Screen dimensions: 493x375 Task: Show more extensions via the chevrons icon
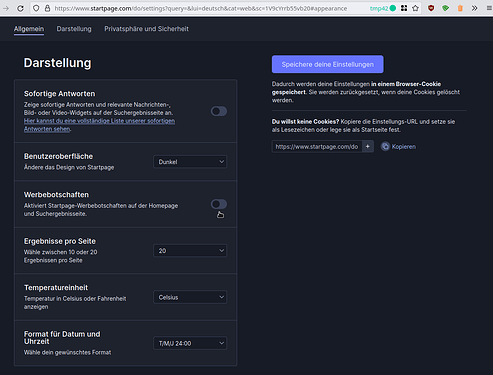click(474, 8)
